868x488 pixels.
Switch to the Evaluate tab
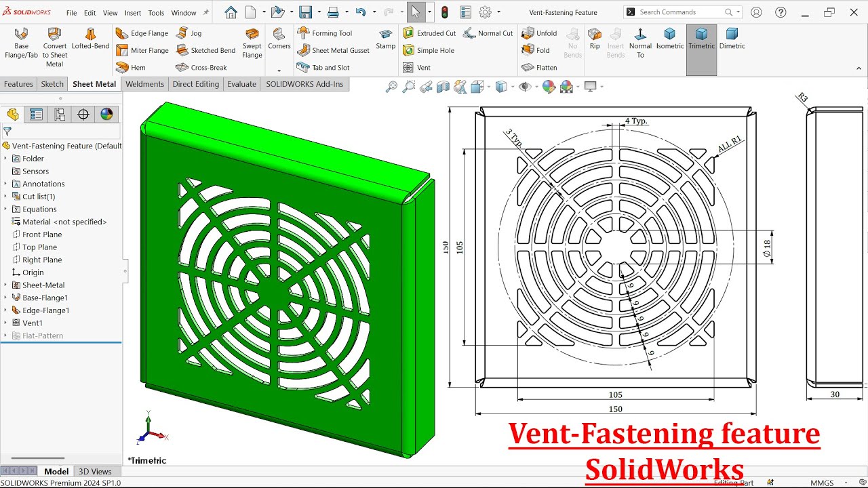(241, 84)
